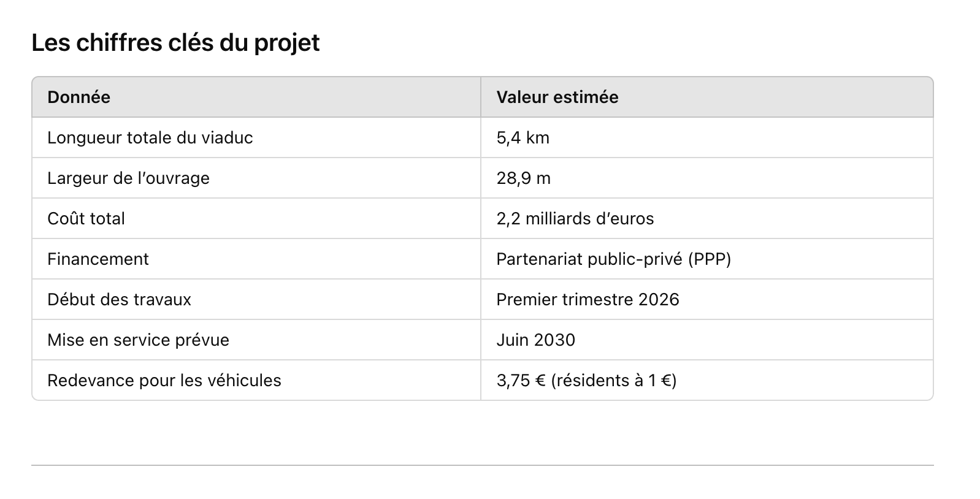Click the "Partenariat public-privé" text
Screen dimensions: 980x499
(589, 259)
